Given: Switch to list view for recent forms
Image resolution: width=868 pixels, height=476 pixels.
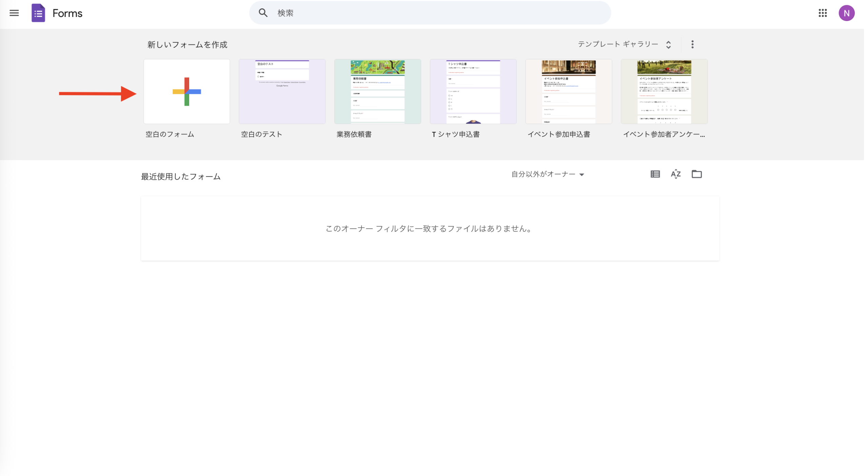Looking at the screenshot, I should tap(655, 174).
